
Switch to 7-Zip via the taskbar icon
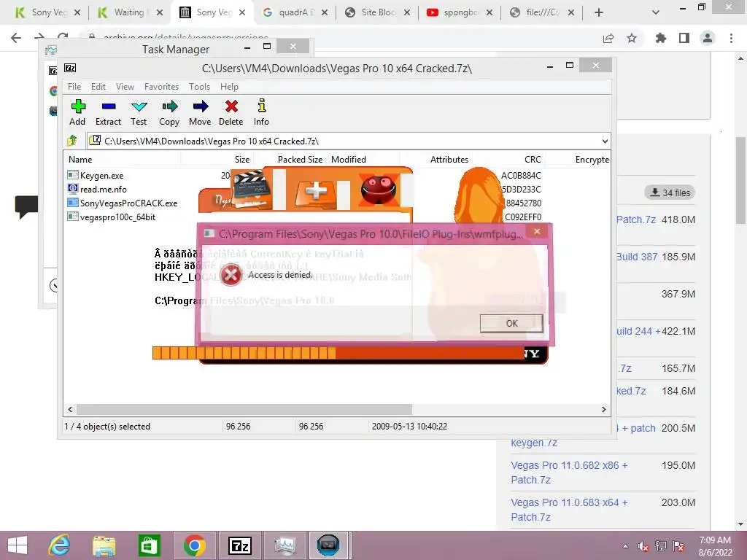[x=240, y=545]
